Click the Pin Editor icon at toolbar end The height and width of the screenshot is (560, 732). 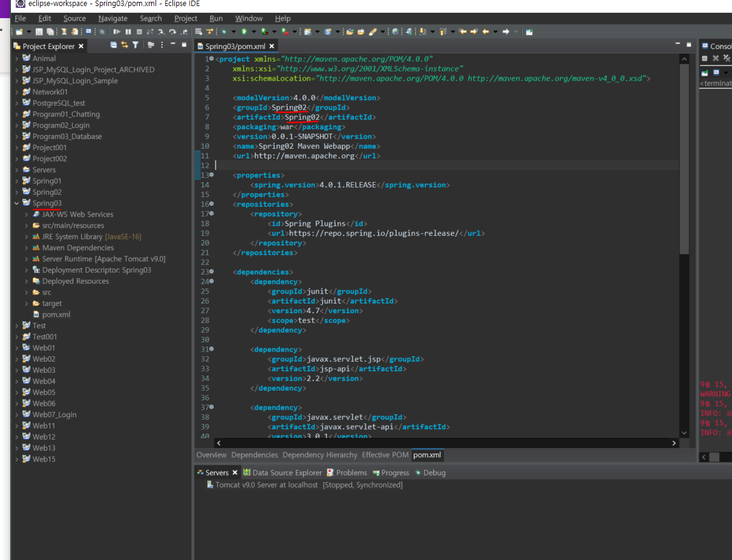tap(529, 31)
